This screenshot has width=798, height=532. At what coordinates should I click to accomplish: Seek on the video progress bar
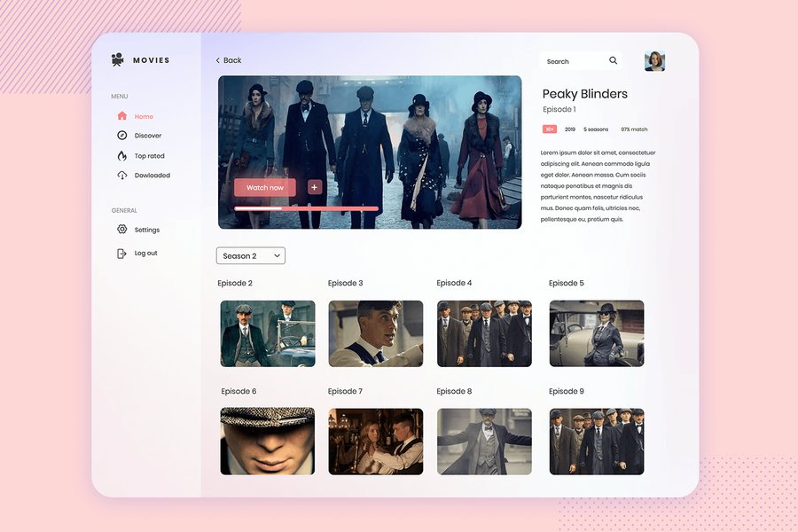[307, 208]
